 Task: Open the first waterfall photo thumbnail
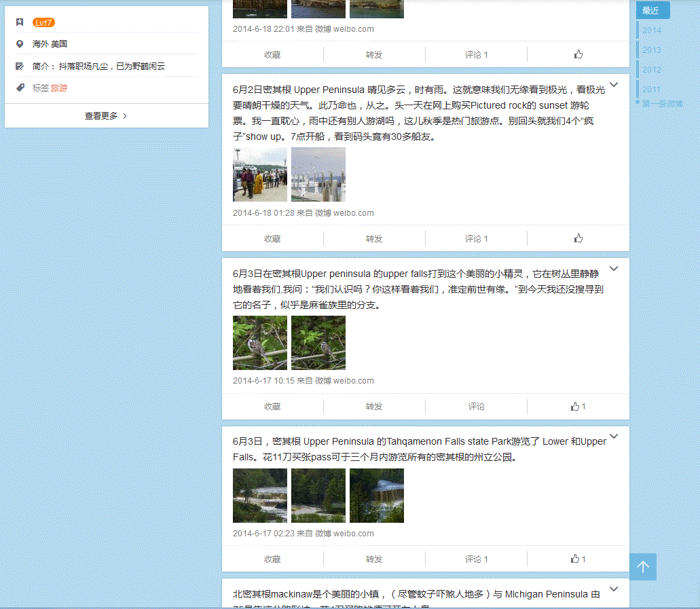tap(260, 496)
